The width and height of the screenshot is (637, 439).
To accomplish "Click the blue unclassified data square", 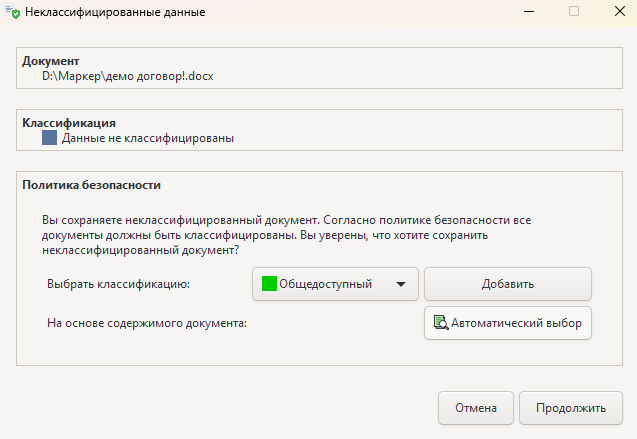I will pos(49,138).
